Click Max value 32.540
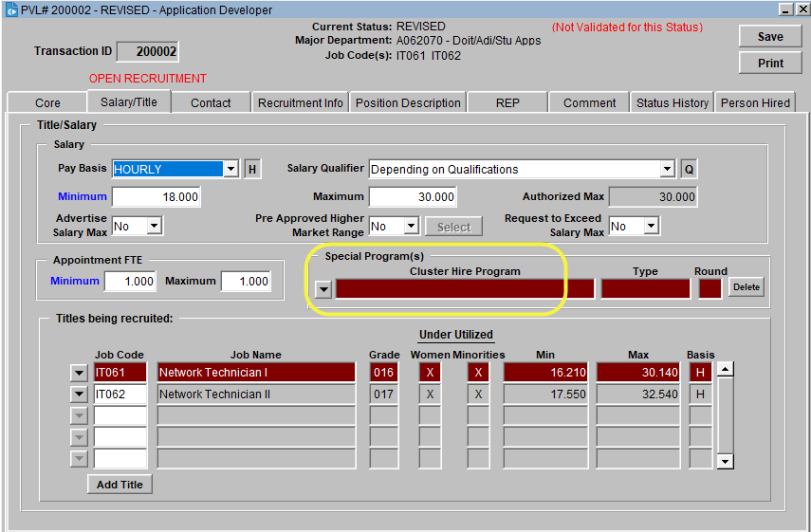 coord(637,394)
